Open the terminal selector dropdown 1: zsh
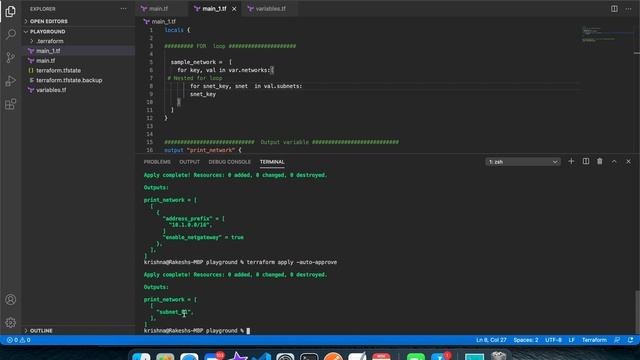Image resolution: width=640 pixels, height=360 pixels. point(523,162)
